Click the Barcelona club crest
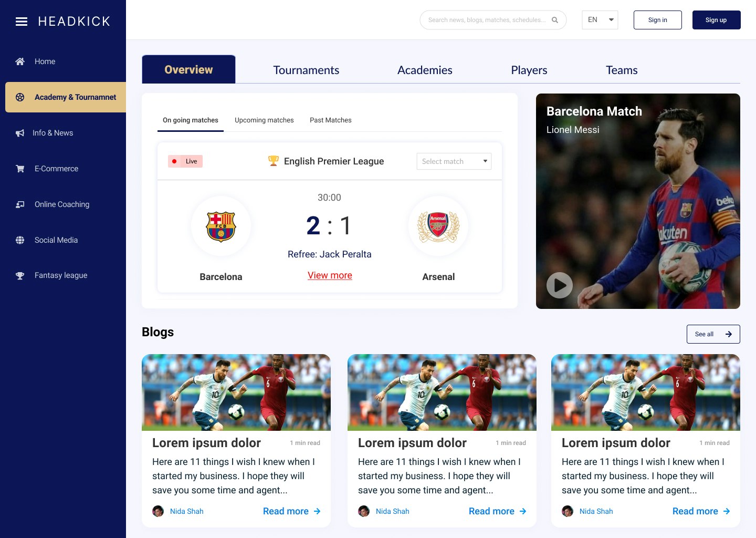 click(x=221, y=226)
